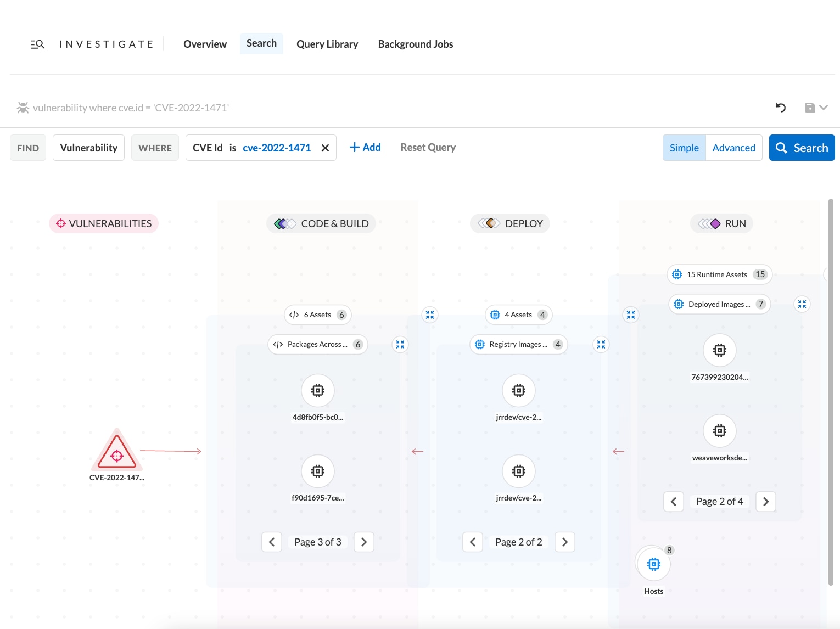840x629 pixels.
Task: Click the jrrdev/cve-2 registry image node
Action: pos(518,390)
